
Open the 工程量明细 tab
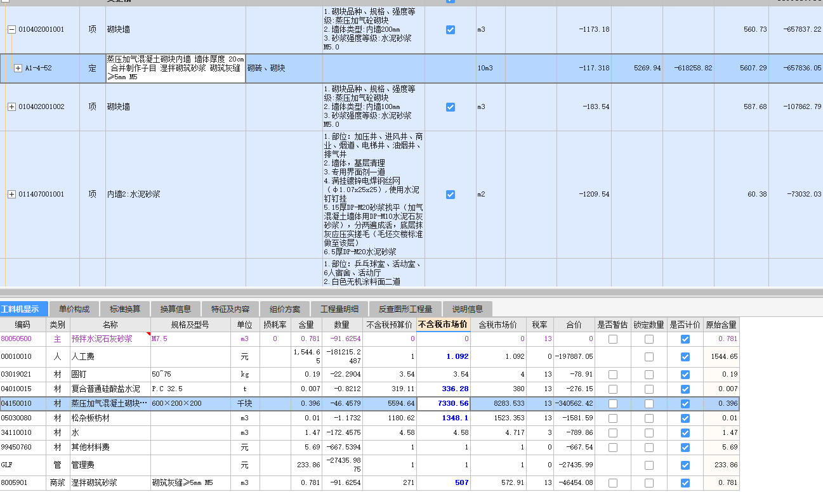[x=339, y=309]
